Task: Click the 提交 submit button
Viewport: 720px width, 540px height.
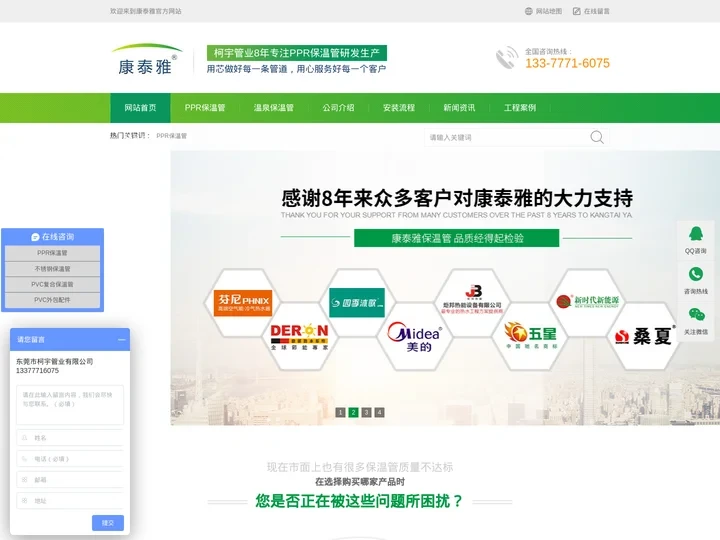Action: [x=108, y=523]
